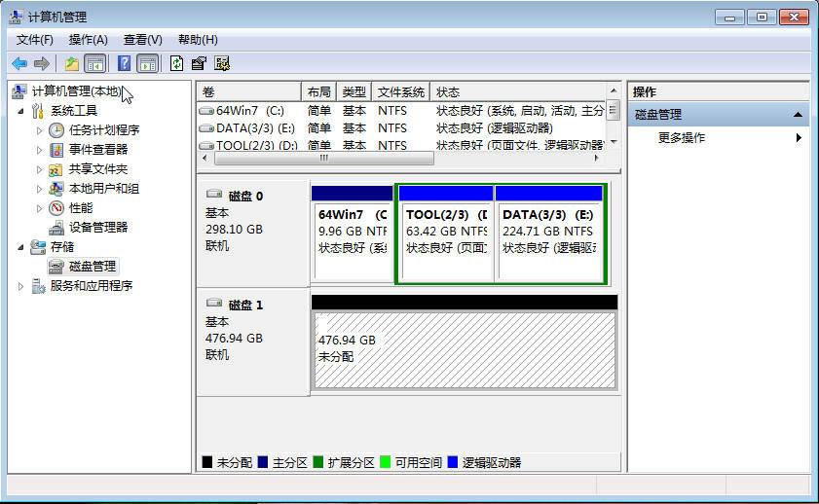Select 性能 tree item
Image resolution: width=819 pixels, height=504 pixels.
click(81, 208)
